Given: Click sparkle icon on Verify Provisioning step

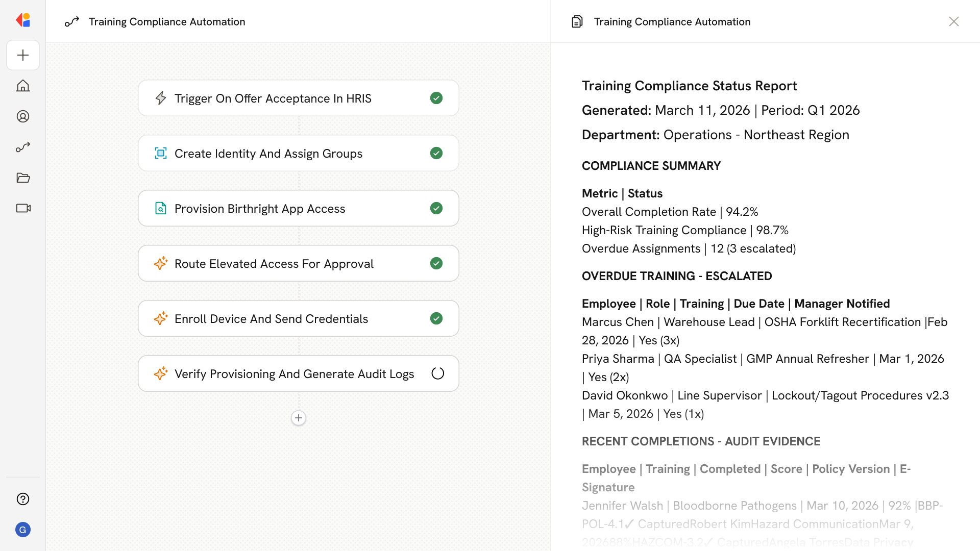Looking at the screenshot, I should [161, 373].
